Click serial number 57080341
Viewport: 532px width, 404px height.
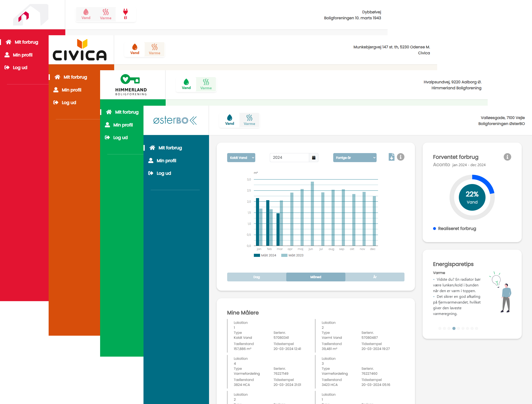pos(281,338)
